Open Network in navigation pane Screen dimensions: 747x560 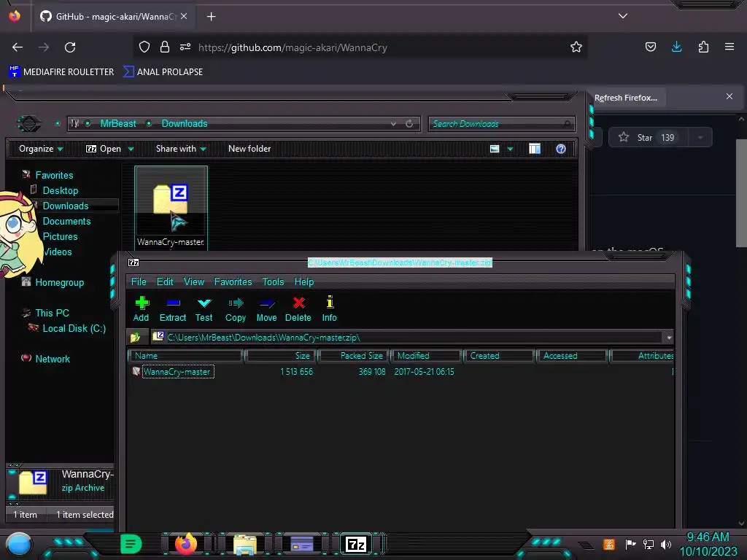tap(53, 359)
